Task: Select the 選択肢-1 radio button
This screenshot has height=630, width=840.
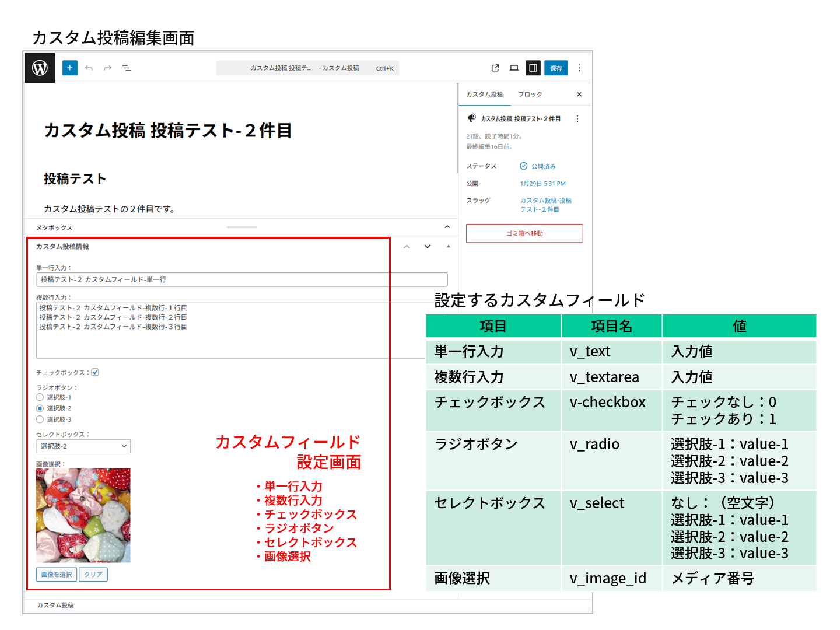Action: (39, 397)
